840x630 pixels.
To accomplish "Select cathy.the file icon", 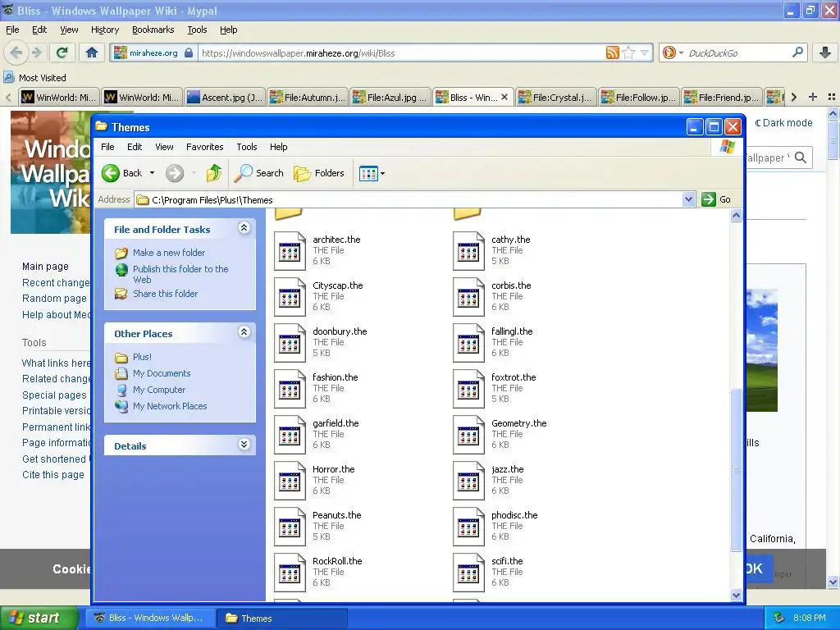I will pos(468,251).
